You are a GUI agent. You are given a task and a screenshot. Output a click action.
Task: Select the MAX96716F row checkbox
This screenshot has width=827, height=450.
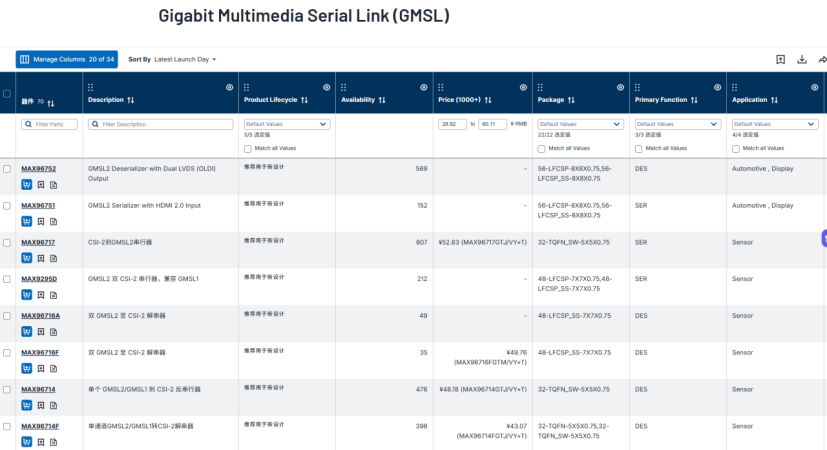[7, 353]
